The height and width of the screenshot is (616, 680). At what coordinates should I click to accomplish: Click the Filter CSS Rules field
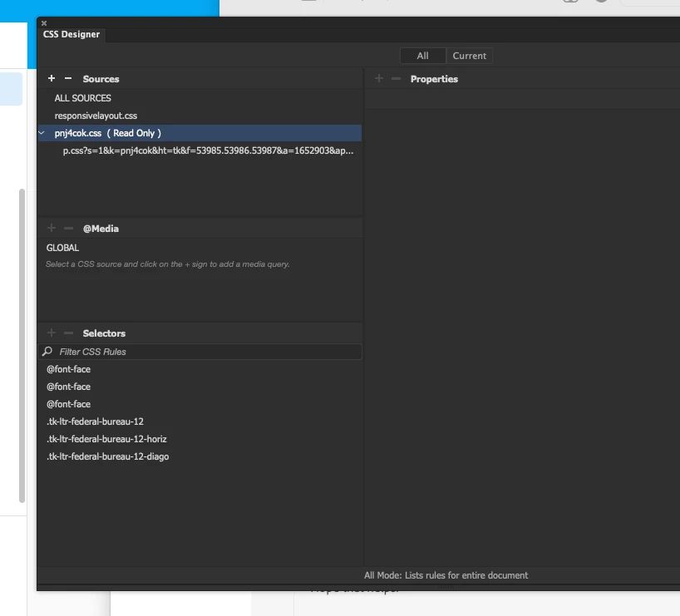(200, 352)
